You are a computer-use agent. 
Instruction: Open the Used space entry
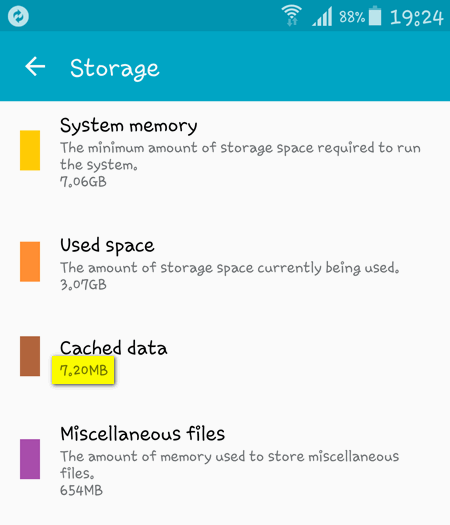pyautogui.click(x=225, y=263)
